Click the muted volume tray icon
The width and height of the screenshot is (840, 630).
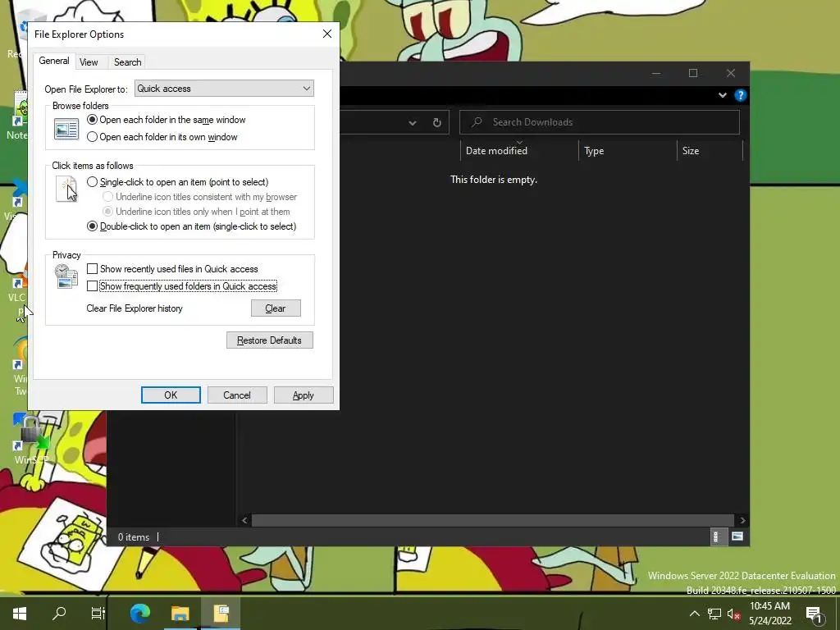coord(734,614)
